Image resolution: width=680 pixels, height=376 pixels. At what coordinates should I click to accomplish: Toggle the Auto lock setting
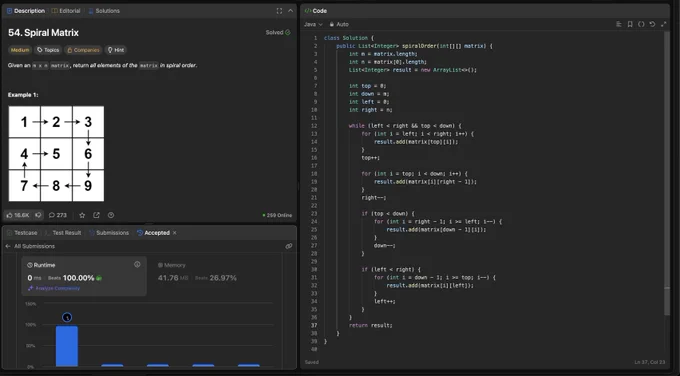pos(339,24)
